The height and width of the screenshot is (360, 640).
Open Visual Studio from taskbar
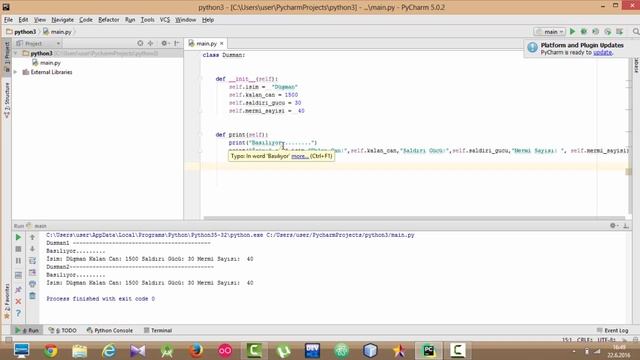[x=138, y=351]
